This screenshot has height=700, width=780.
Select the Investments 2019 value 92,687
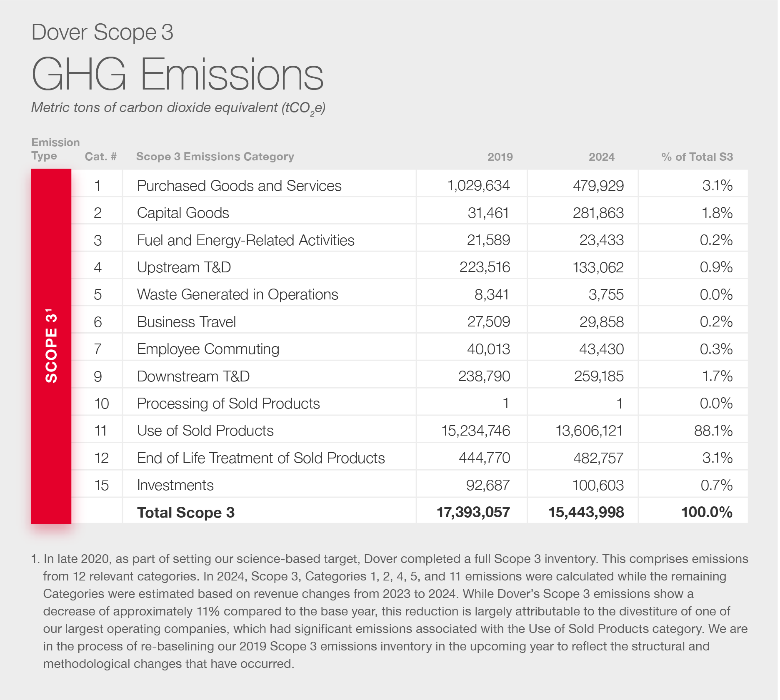[x=487, y=485]
